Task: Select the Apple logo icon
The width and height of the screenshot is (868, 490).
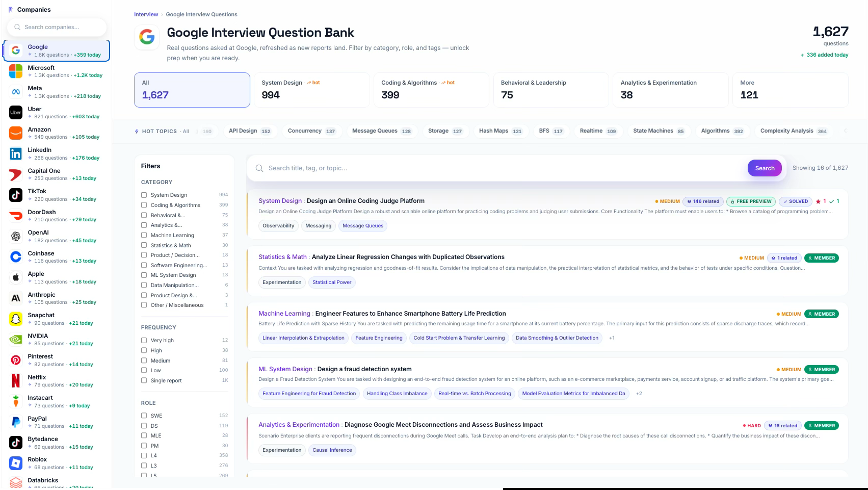Action: coord(16,277)
